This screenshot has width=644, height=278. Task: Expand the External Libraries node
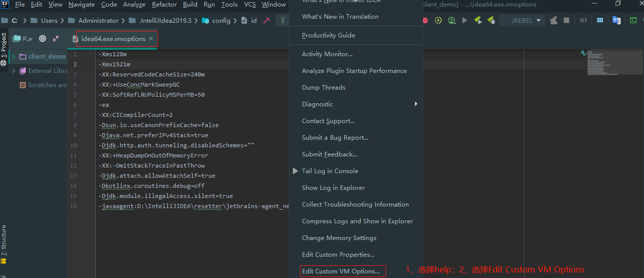coord(14,71)
